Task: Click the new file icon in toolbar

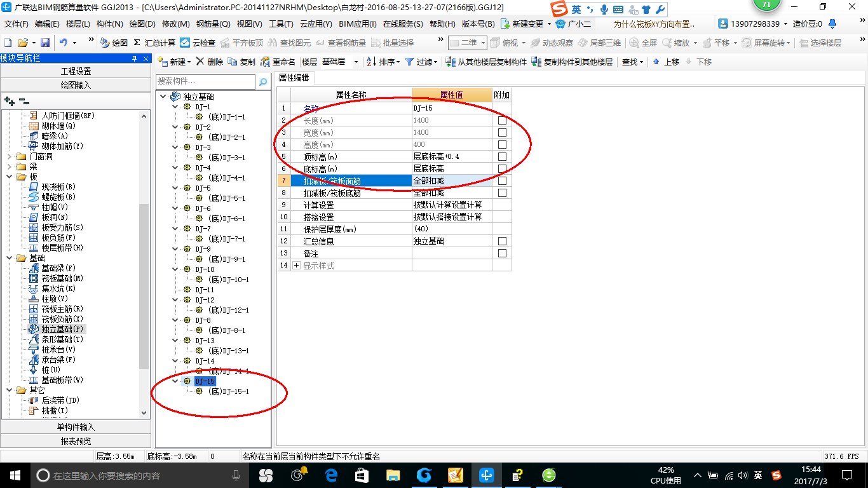Action: point(8,43)
